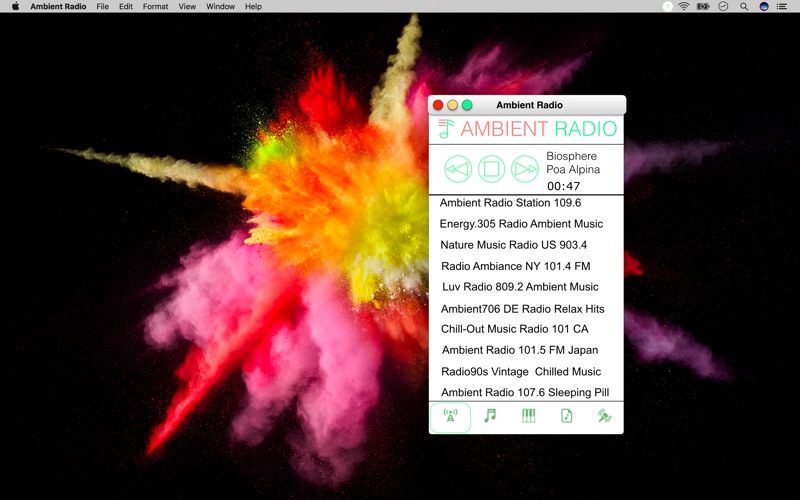Click the Biosphere artist name
Image resolution: width=800 pixels, height=500 pixels.
[x=571, y=156]
